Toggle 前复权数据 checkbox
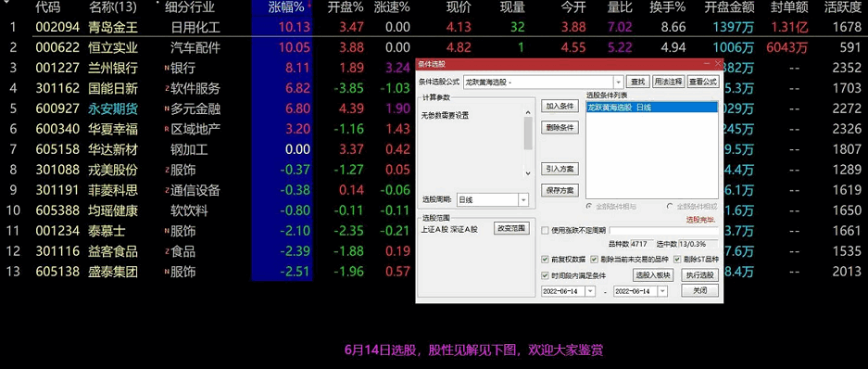The image size is (868, 369). coord(546,260)
